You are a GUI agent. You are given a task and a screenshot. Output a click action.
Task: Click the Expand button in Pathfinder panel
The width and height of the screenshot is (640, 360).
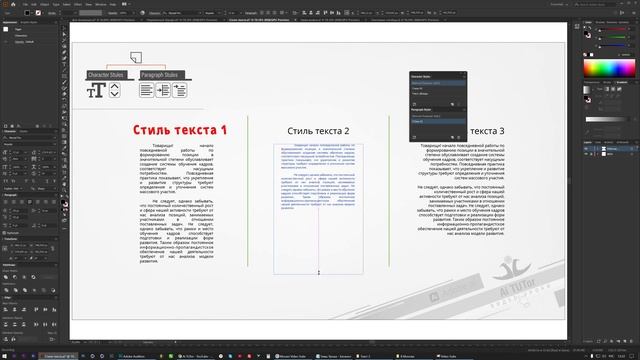(x=48, y=277)
